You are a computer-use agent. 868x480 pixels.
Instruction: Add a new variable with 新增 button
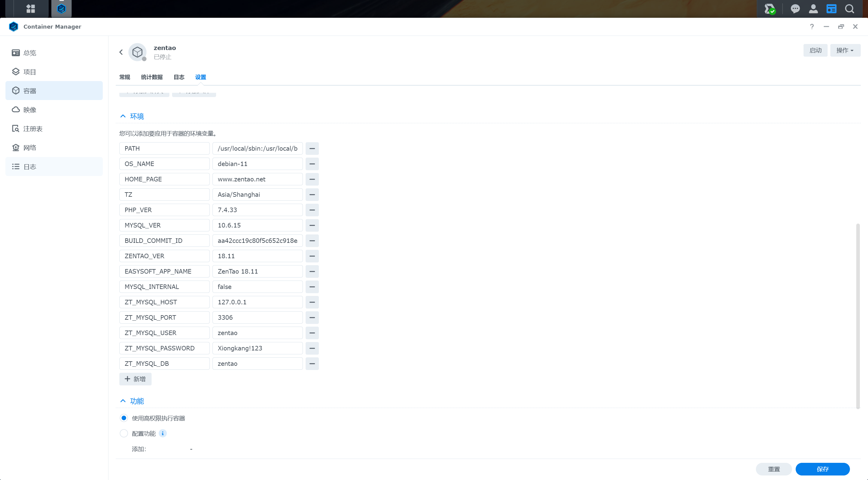tap(135, 379)
